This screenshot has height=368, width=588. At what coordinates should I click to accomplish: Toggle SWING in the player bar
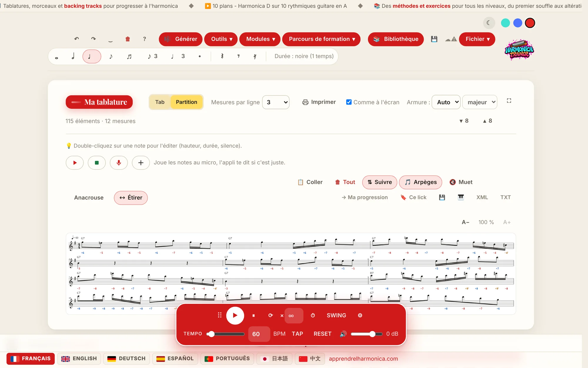(336, 315)
